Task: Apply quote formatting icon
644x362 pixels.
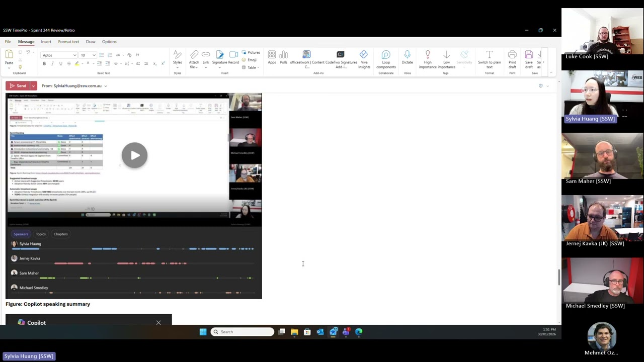Action: [x=137, y=55]
